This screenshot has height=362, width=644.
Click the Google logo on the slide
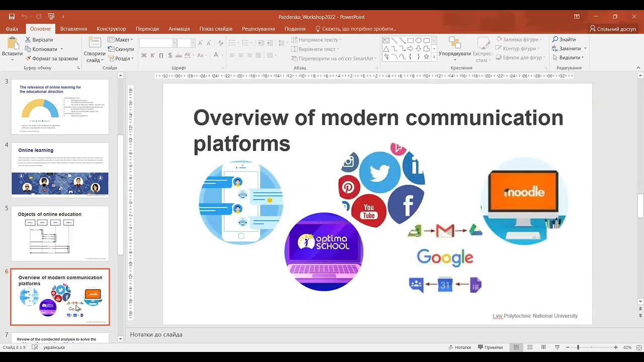coord(445,257)
